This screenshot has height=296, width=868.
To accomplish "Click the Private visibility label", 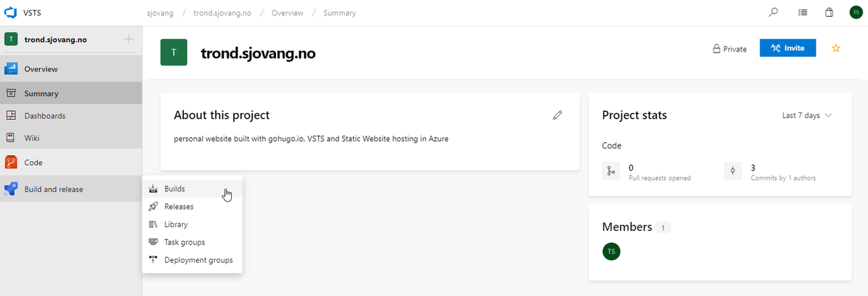I will (x=729, y=49).
